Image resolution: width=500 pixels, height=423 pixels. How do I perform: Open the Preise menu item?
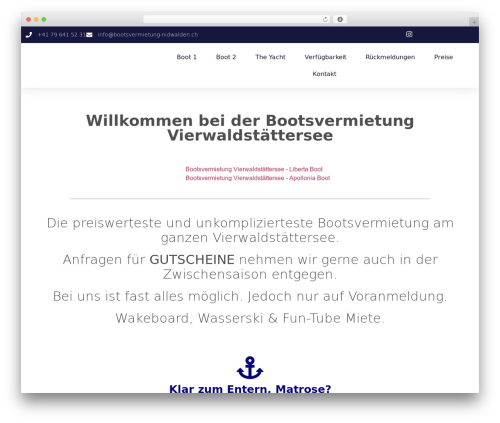pyautogui.click(x=443, y=57)
